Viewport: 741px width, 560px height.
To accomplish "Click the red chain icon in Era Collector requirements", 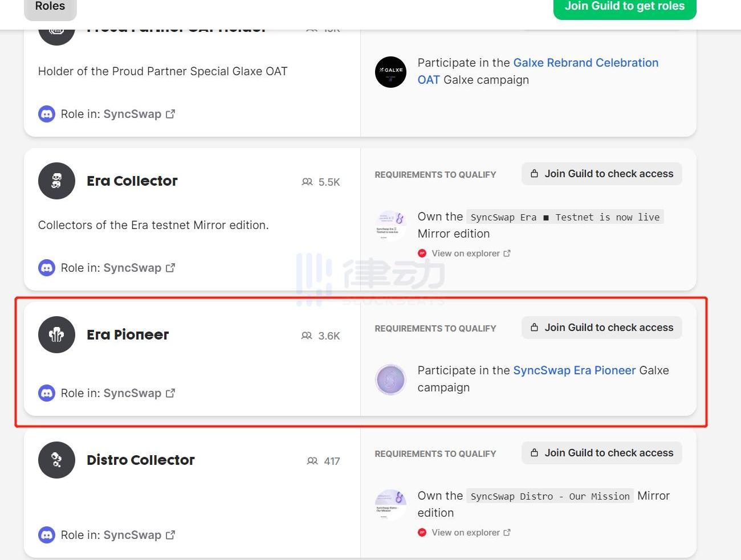I will click(422, 254).
